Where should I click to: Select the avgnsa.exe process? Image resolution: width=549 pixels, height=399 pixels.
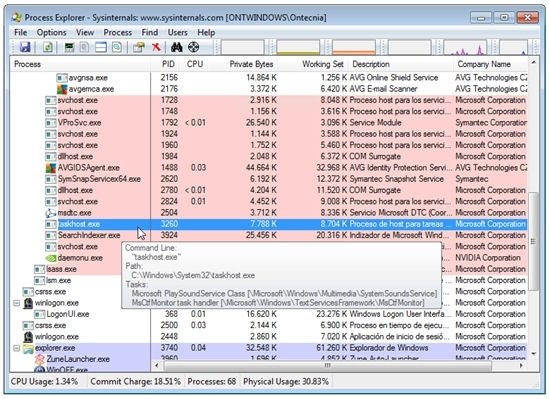88,78
